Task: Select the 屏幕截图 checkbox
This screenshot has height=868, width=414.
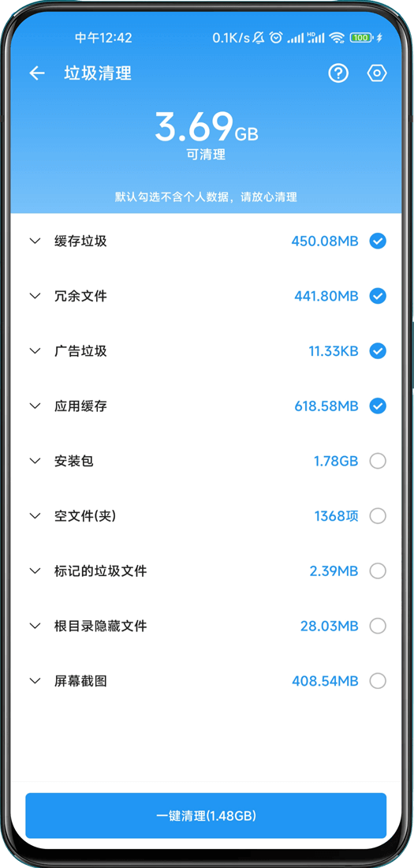Action: point(378,681)
